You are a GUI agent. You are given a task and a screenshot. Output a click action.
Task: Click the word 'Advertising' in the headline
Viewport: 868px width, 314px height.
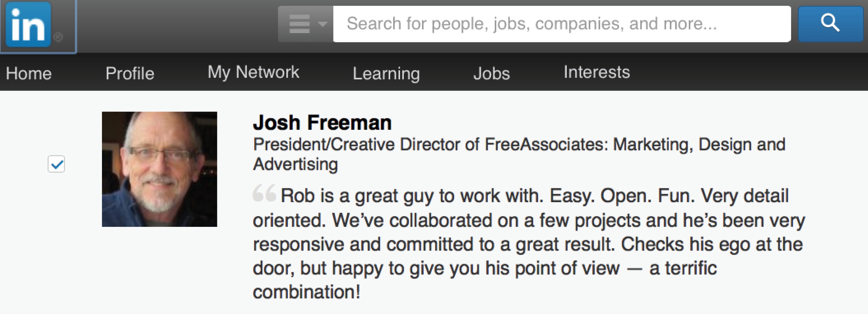(x=295, y=164)
